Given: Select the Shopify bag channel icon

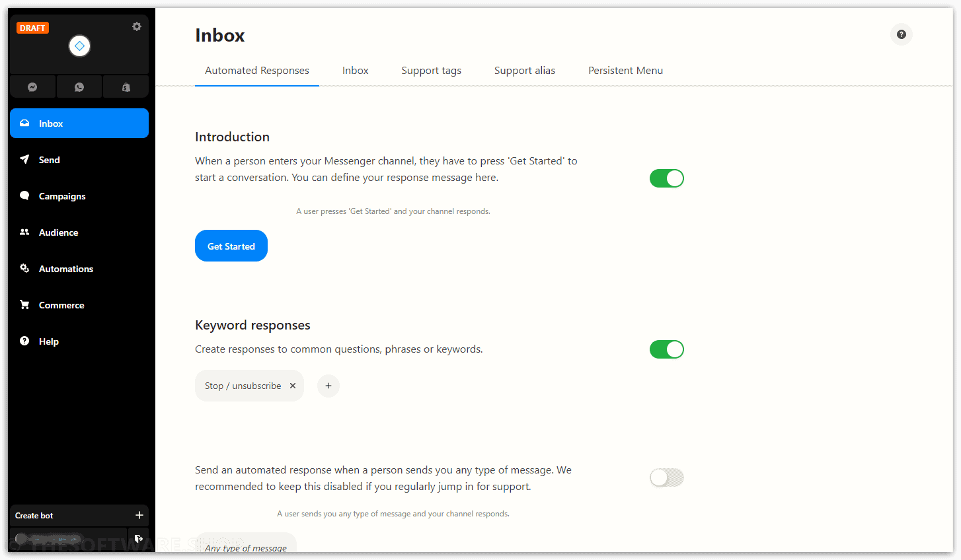Looking at the screenshot, I should tap(126, 87).
